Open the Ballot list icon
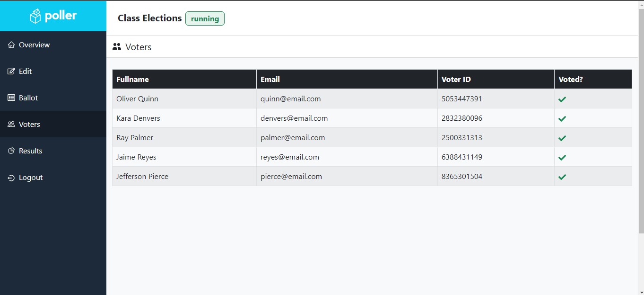Viewport: 644px width, 295px height. tap(11, 98)
